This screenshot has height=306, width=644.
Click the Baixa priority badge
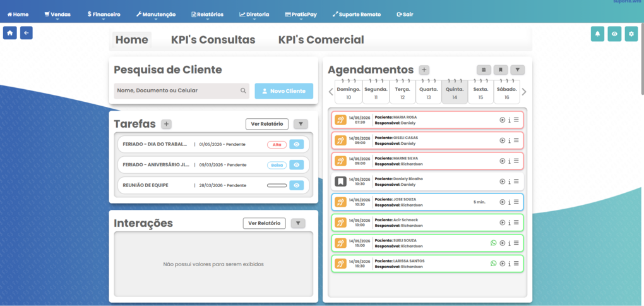pos(277,166)
